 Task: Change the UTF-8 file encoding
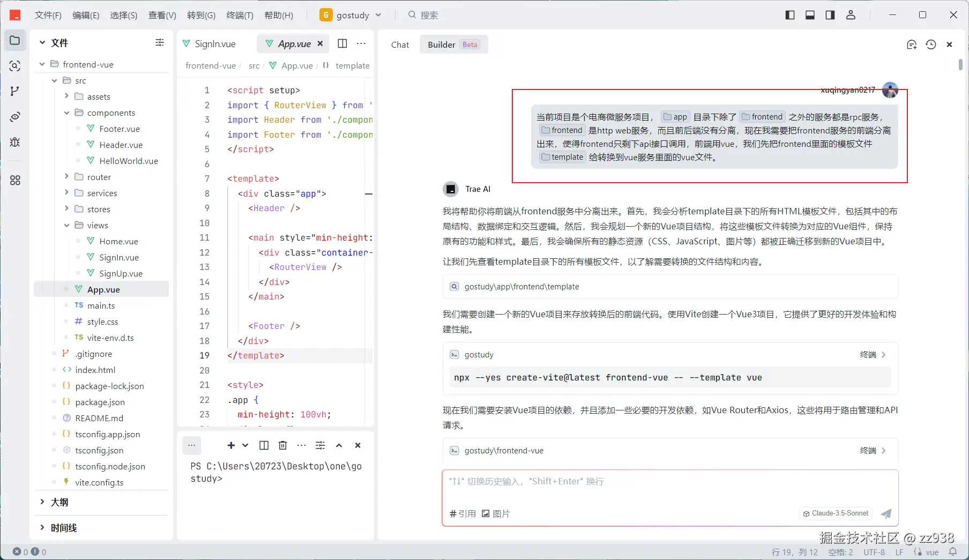[874, 552]
